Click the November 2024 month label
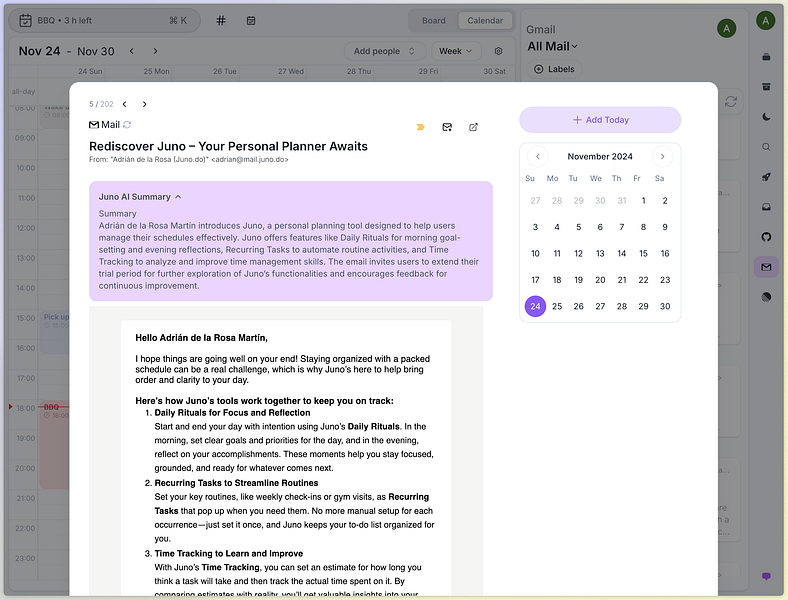The image size is (788, 600). [x=600, y=156]
